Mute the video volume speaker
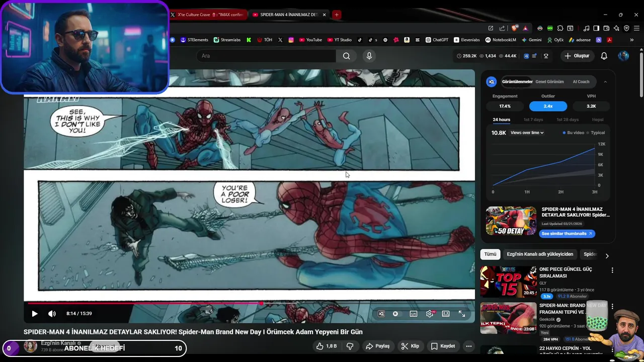This screenshot has height=362, width=644. pyautogui.click(x=52, y=314)
